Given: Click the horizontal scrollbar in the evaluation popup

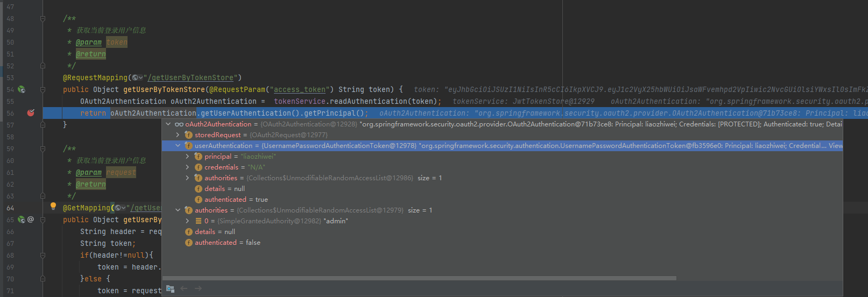Looking at the screenshot, I should click(x=420, y=278).
